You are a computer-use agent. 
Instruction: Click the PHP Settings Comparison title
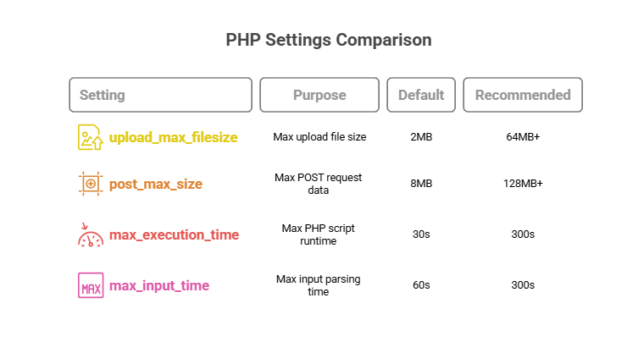point(329,41)
